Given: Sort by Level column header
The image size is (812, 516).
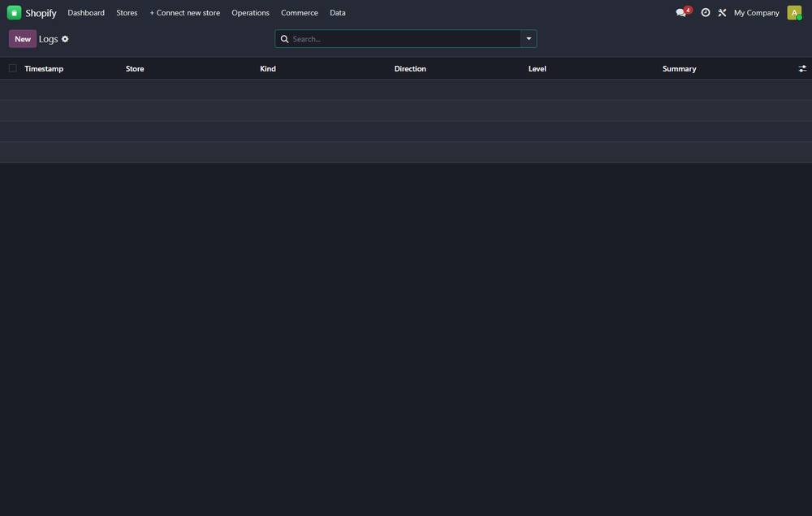Looking at the screenshot, I should [x=537, y=68].
